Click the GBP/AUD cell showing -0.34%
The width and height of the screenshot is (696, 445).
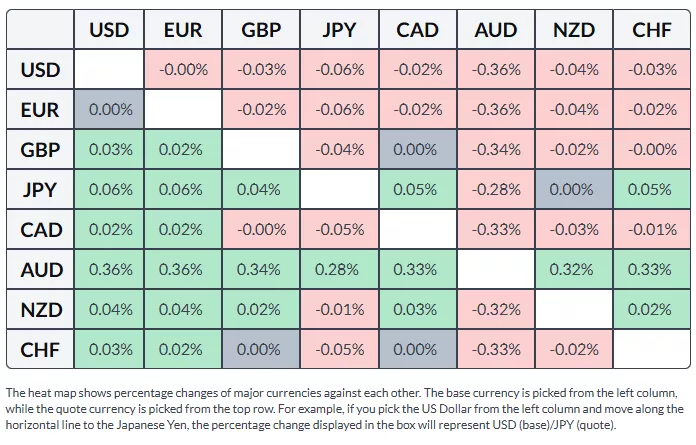[x=495, y=150]
